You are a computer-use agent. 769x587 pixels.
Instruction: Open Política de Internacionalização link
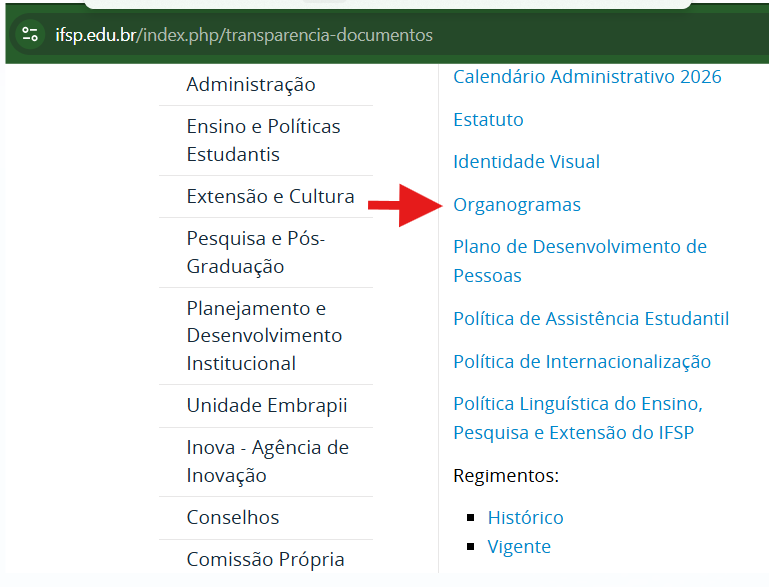pos(581,362)
